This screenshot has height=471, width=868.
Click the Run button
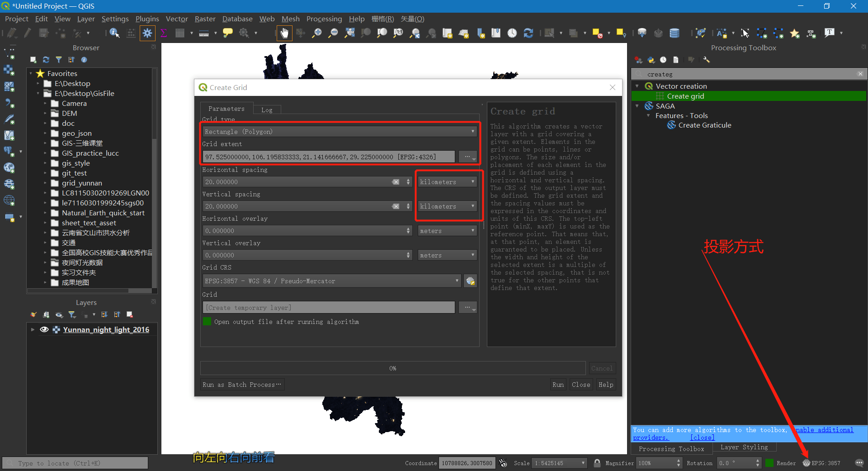[558, 385]
